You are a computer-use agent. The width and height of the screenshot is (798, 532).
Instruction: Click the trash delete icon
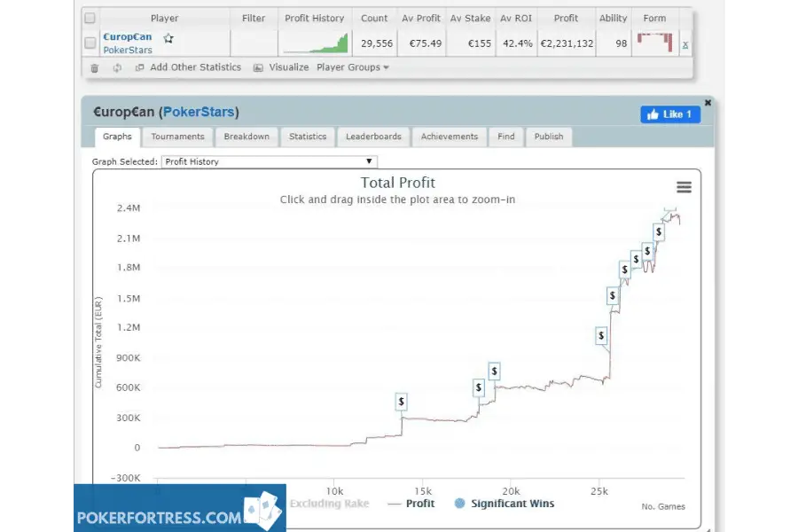[94, 67]
